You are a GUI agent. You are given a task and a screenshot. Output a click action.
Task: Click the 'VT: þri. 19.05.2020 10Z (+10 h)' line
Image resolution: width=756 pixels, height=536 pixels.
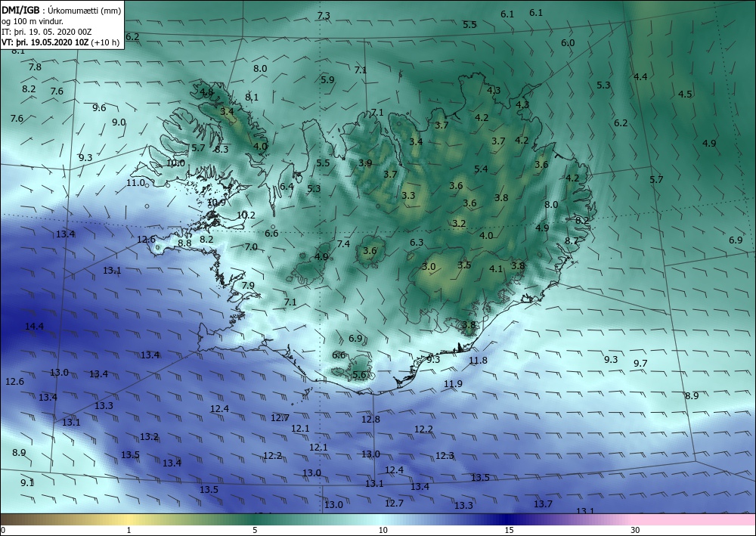60,42
